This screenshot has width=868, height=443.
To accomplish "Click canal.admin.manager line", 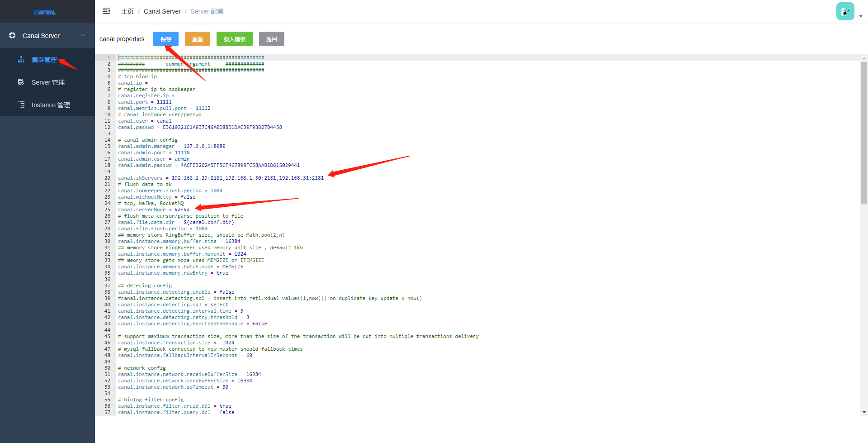I will (172, 146).
